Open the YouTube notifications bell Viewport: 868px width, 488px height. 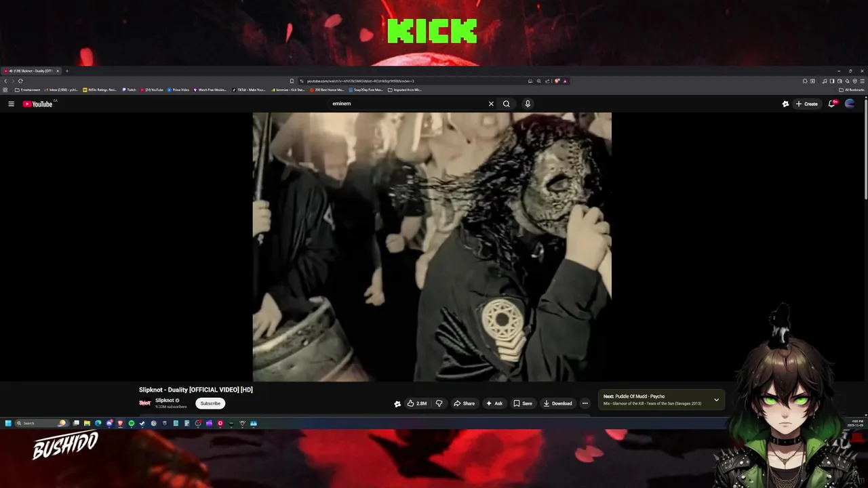tap(832, 104)
